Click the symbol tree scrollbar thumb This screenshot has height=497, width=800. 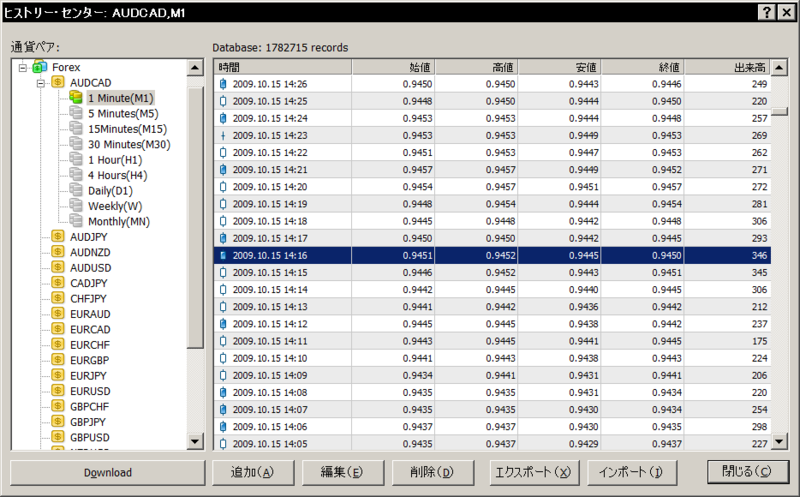(195, 218)
